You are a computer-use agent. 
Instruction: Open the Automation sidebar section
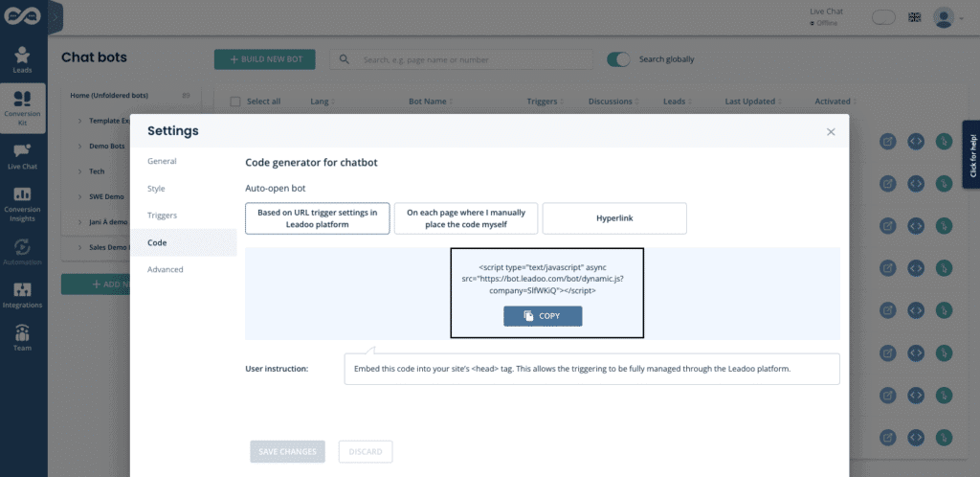click(x=23, y=251)
